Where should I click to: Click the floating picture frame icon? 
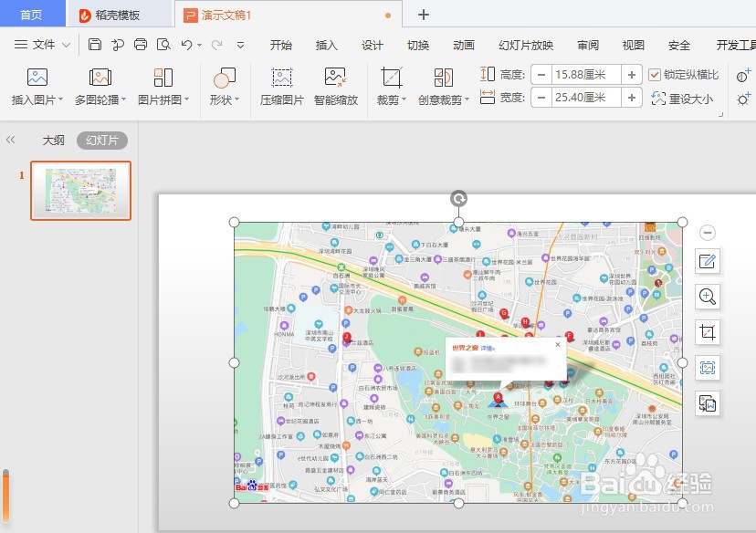click(708, 368)
